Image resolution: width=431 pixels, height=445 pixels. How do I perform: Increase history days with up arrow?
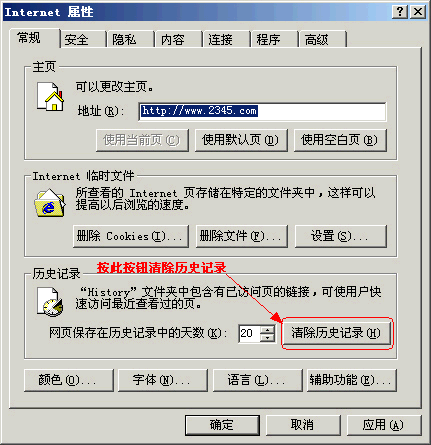[x=267, y=330]
